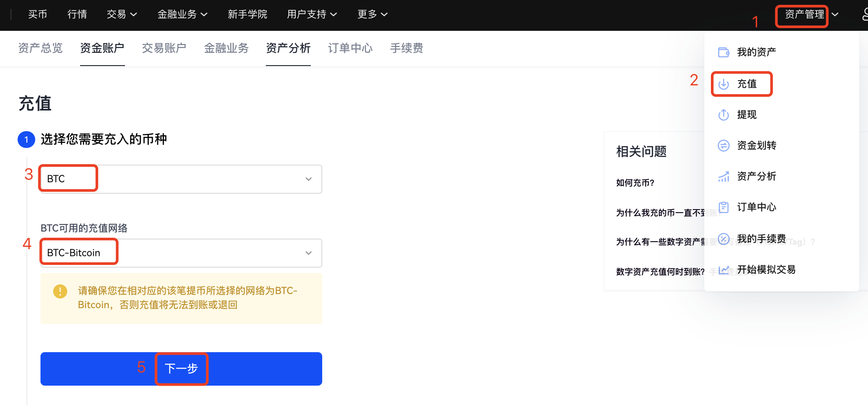Screen dimensions: 868x405
Task: Select 订单中心 in dropdown menu
Action: coord(757,207)
